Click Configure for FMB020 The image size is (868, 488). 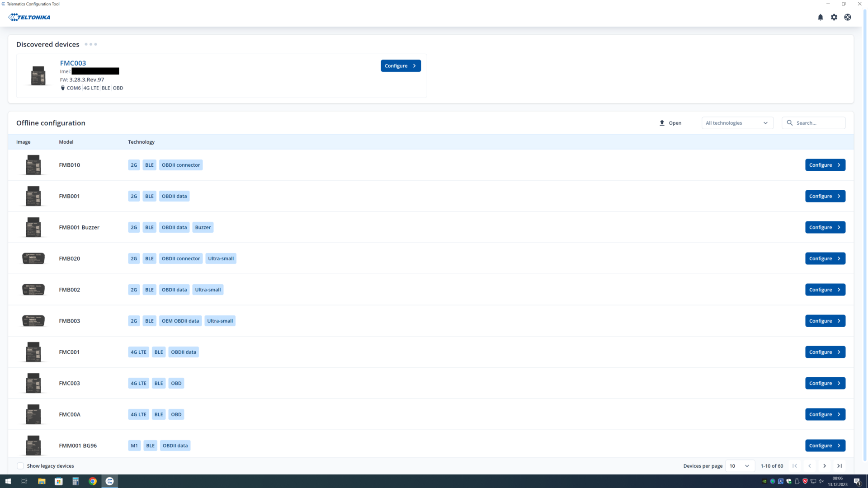click(825, 258)
